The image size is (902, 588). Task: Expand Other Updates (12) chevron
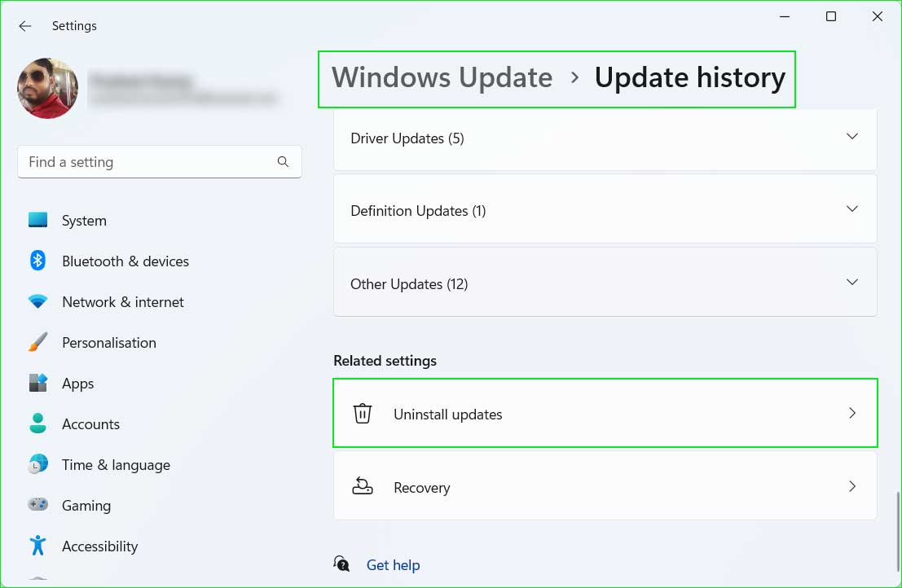click(x=852, y=283)
